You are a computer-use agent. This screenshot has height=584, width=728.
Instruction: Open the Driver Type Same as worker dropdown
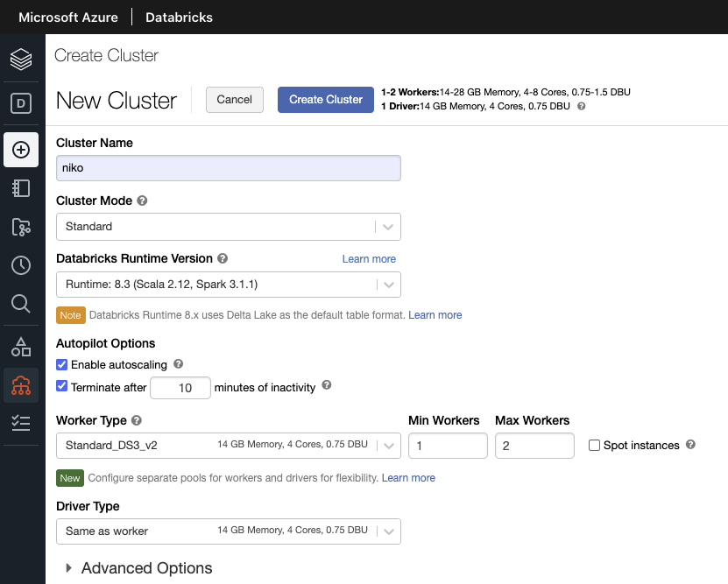[229, 531]
